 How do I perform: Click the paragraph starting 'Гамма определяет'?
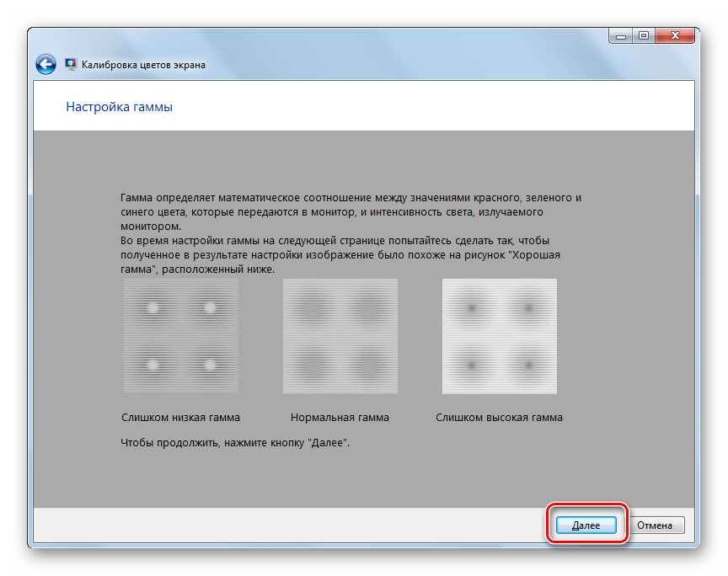351,211
